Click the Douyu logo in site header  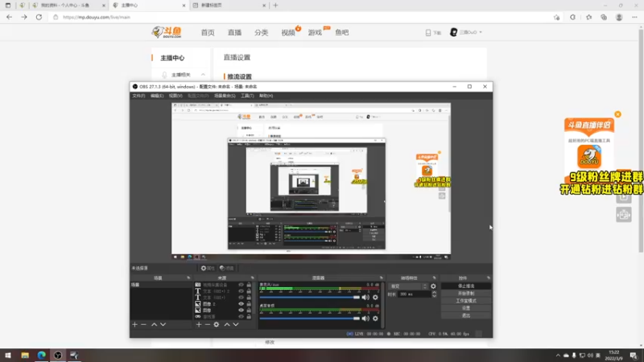[x=167, y=32]
